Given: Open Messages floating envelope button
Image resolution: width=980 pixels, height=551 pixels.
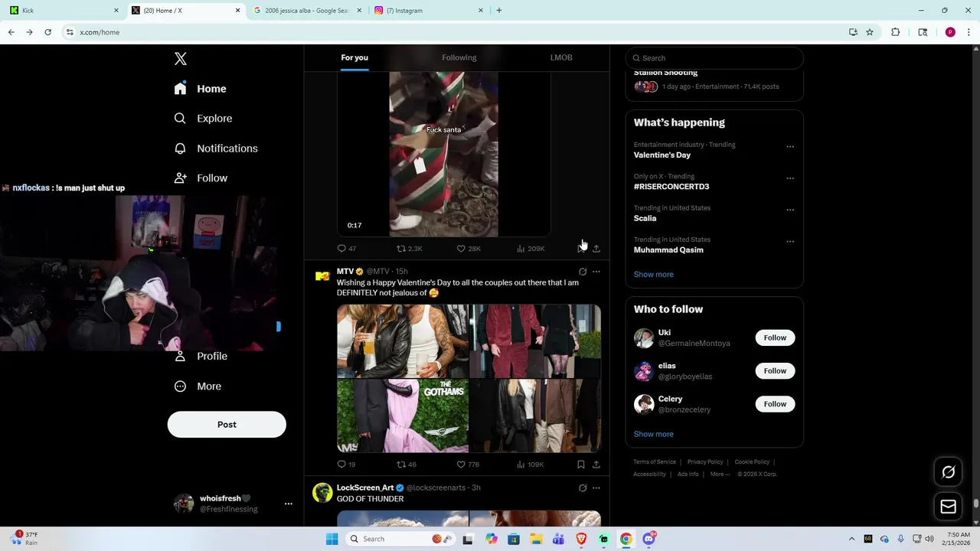Looking at the screenshot, I should pyautogui.click(x=948, y=507).
